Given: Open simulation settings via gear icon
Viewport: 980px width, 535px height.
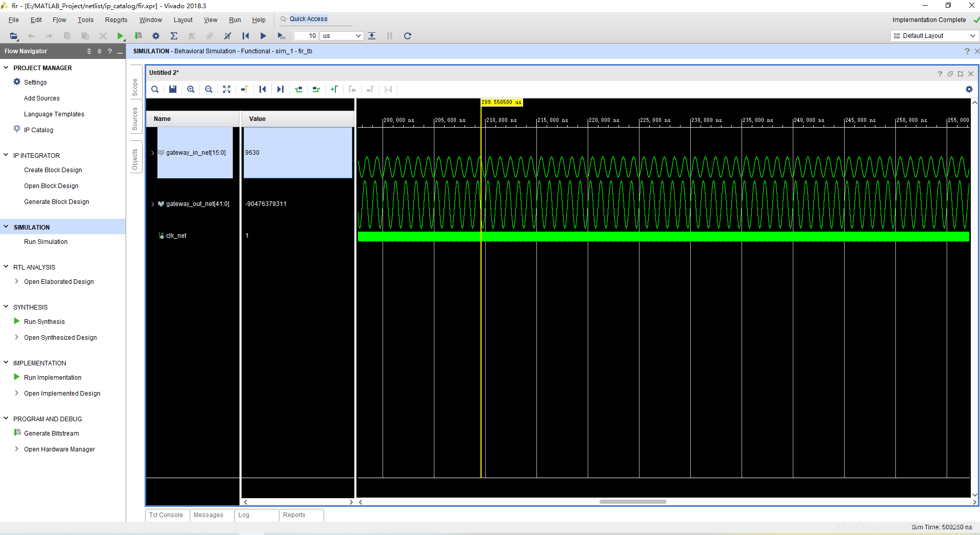Looking at the screenshot, I should click(x=155, y=36).
